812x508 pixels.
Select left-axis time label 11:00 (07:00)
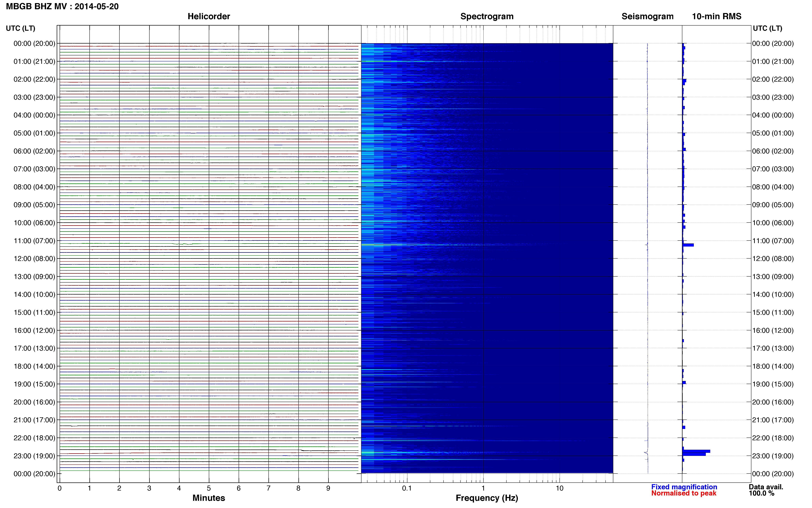tap(34, 241)
